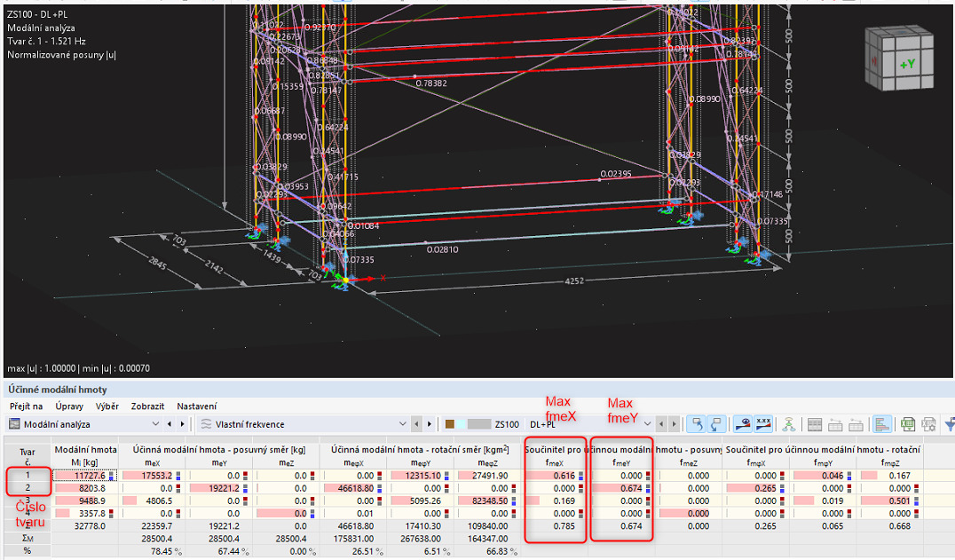Toggle the first blue-outlined button after the load case arrows
This screenshot has width=955, height=560.
point(698,424)
